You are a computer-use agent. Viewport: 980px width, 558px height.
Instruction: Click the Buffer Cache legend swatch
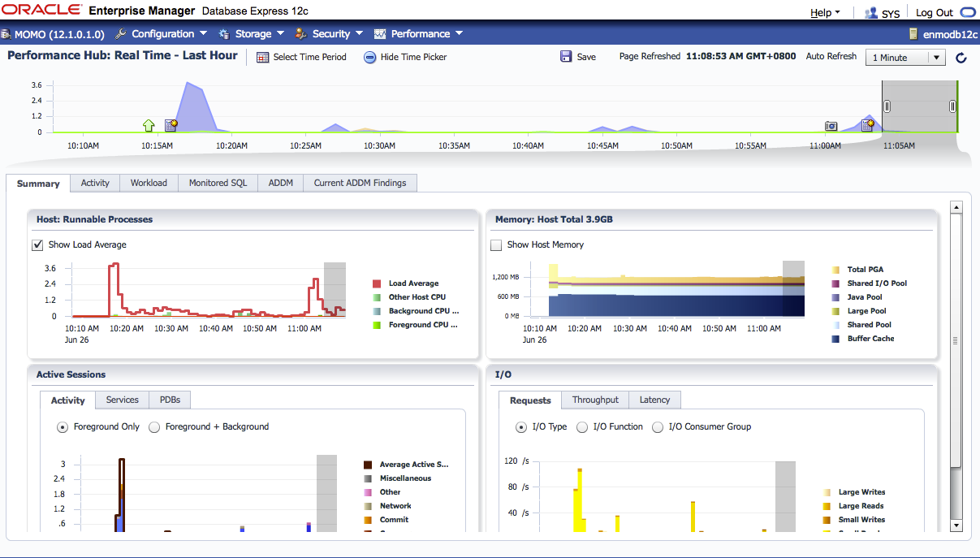[x=835, y=340]
